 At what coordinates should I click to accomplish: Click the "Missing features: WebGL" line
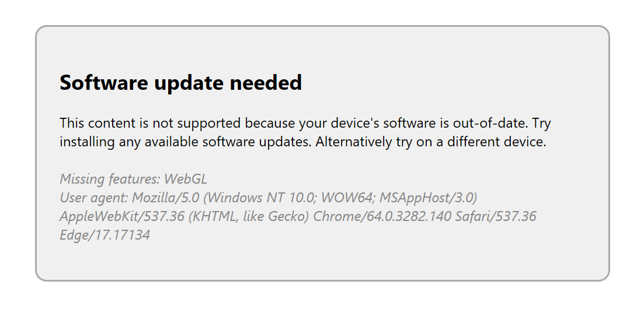click(134, 179)
